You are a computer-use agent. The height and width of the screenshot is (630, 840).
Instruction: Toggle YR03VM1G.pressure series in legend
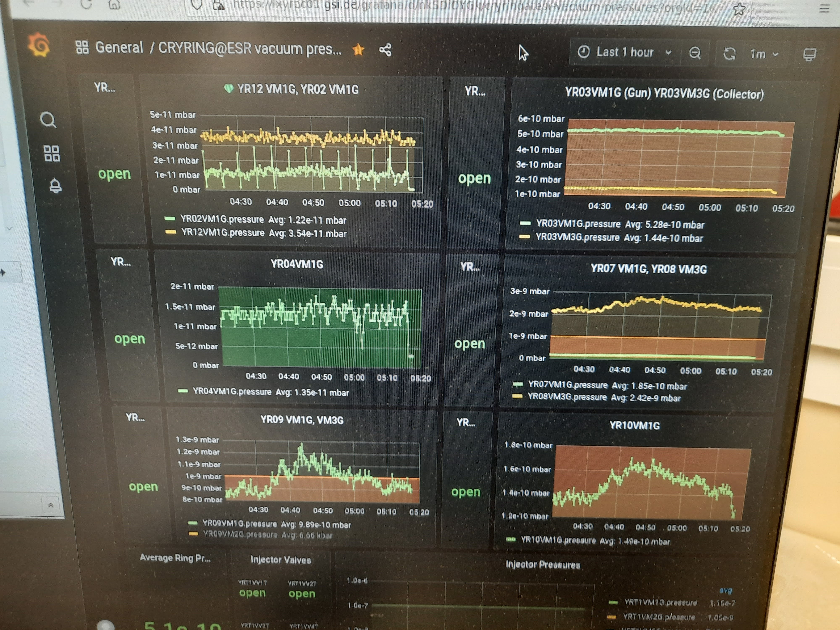tap(578, 224)
